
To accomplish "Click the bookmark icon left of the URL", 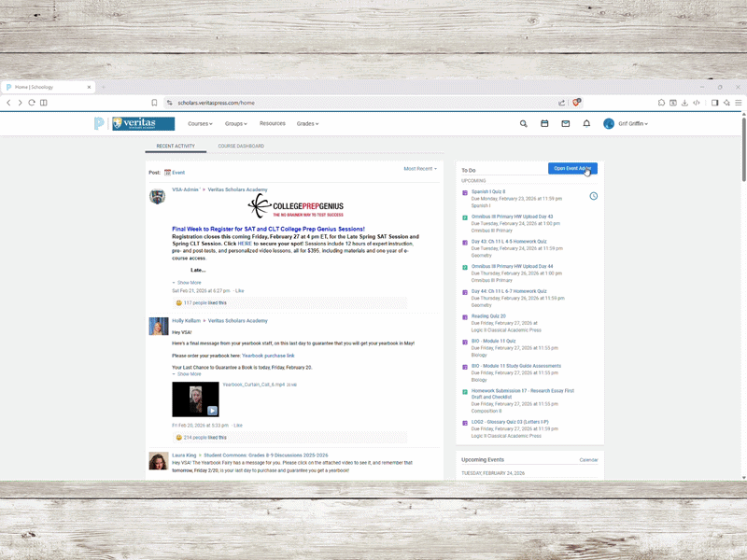I will point(154,103).
